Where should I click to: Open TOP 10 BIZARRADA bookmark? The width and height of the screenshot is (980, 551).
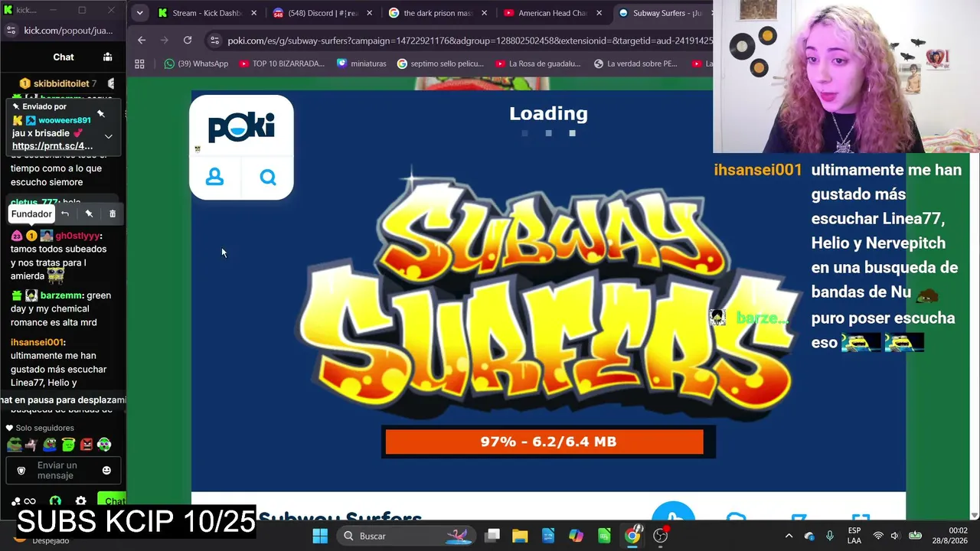click(x=282, y=64)
